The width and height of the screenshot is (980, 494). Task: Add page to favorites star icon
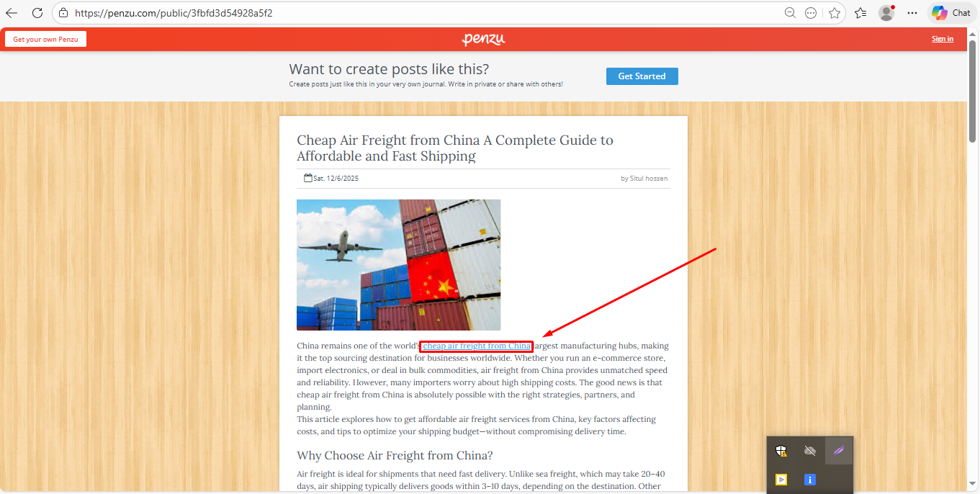pos(835,13)
